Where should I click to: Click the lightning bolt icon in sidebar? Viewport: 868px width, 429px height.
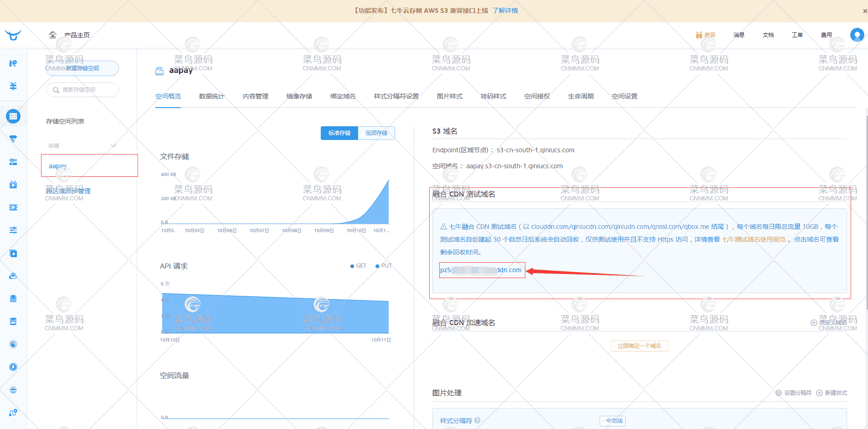pos(13,367)
